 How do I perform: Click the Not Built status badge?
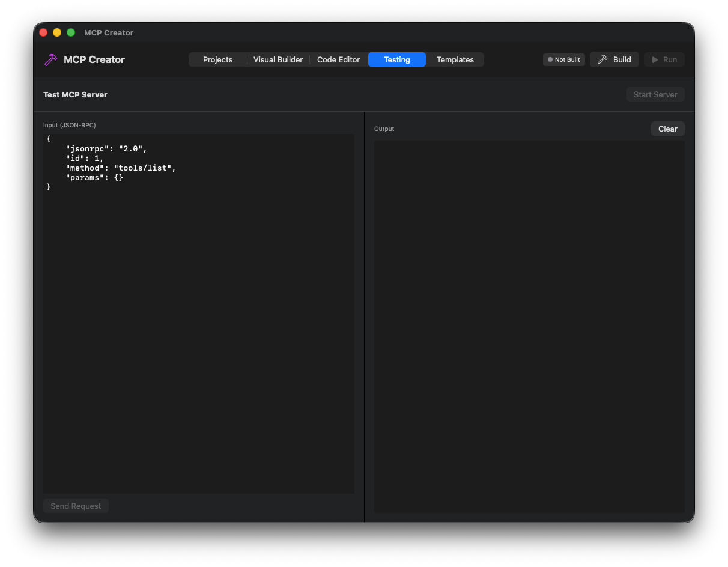pyautogui.click(x=563, y=59)
